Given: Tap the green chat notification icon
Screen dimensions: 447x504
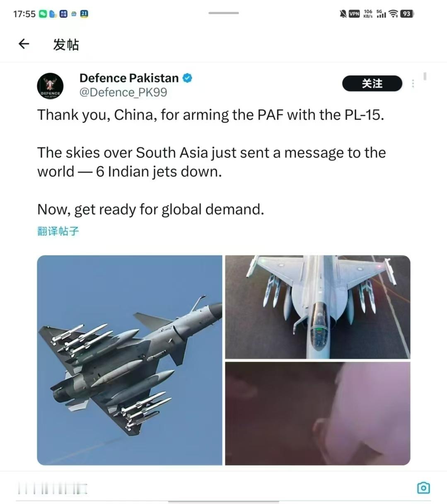Looking at the screenshot, I should (43, 14).
